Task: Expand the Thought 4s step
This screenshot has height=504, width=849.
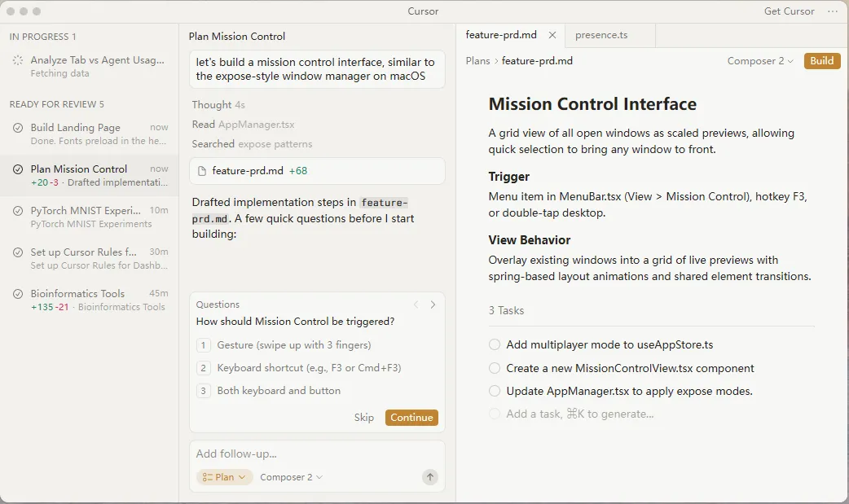Action: tap(218, 105)
